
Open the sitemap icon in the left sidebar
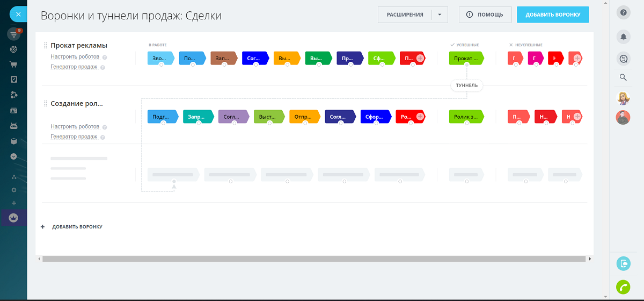pyautogui.click(x=14, y=177)
